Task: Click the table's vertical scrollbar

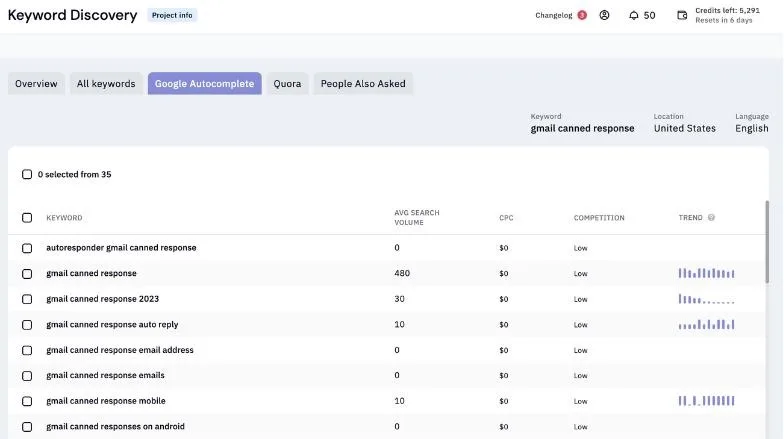Action: pos(767,242)
